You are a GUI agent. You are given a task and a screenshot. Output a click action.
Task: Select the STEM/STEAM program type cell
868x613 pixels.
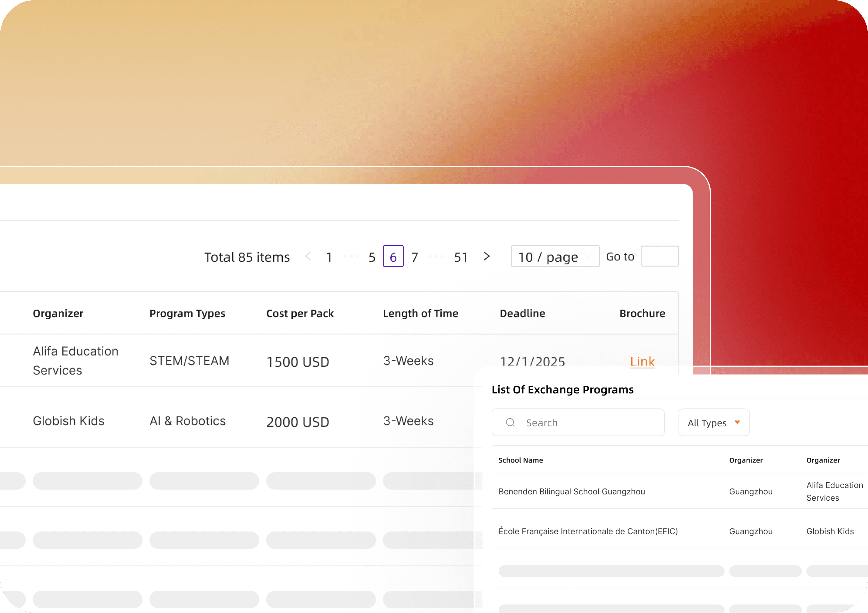(x=189, y=361)
